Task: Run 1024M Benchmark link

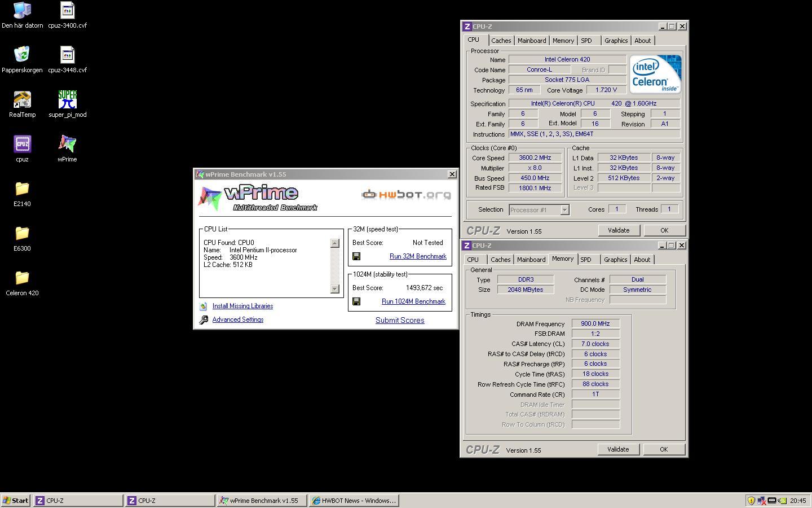Action: [413, 301]
